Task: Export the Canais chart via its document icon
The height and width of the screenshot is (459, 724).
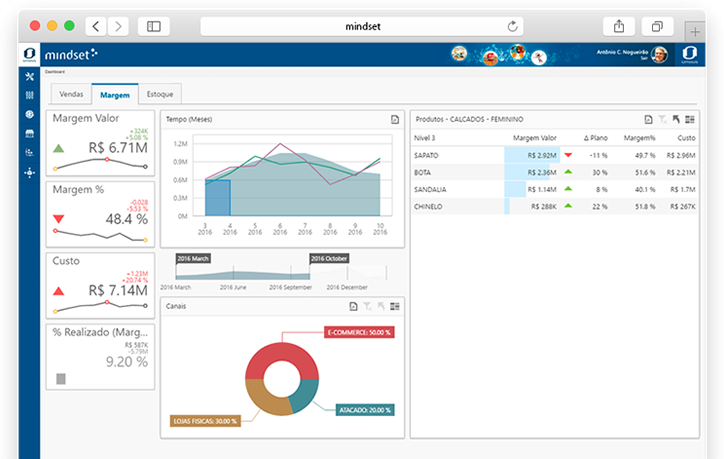Action: tap(353, 306)
